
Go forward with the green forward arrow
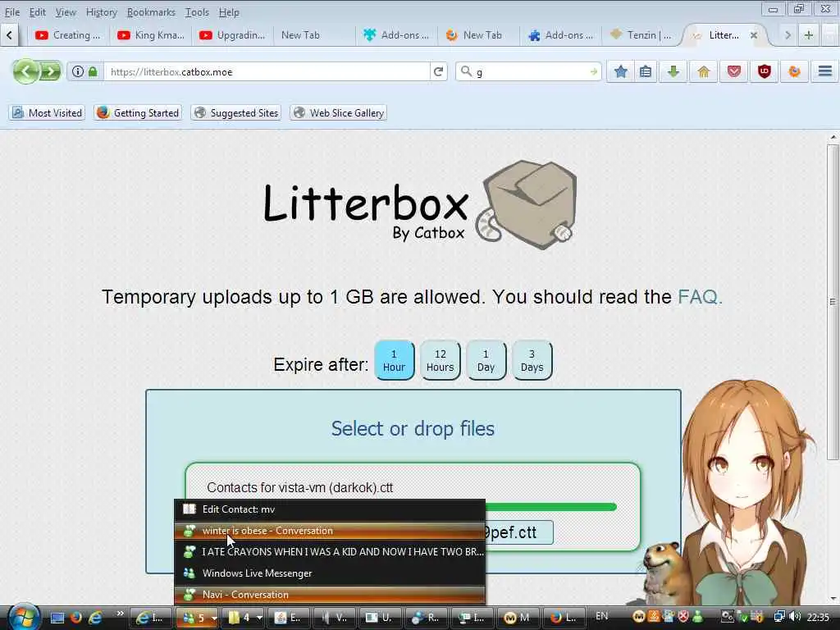coord(50,71)
